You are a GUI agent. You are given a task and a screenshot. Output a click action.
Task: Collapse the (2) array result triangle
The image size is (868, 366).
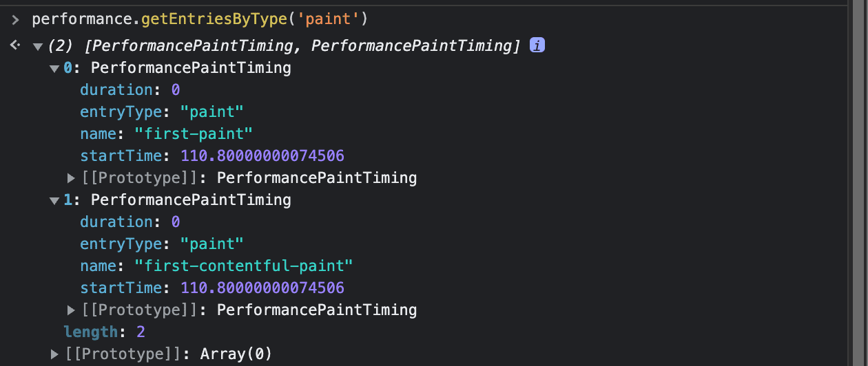click(x=37, y=46)
